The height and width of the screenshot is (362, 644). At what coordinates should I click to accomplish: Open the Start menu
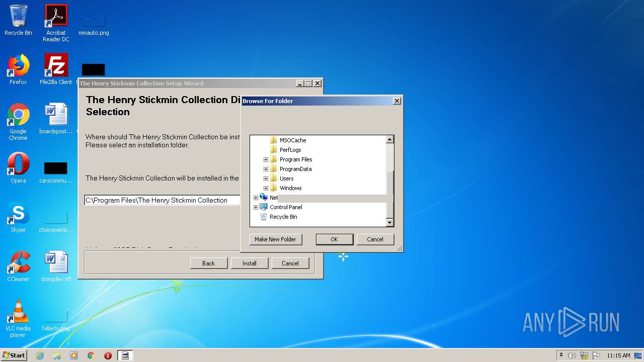[14, 355]
